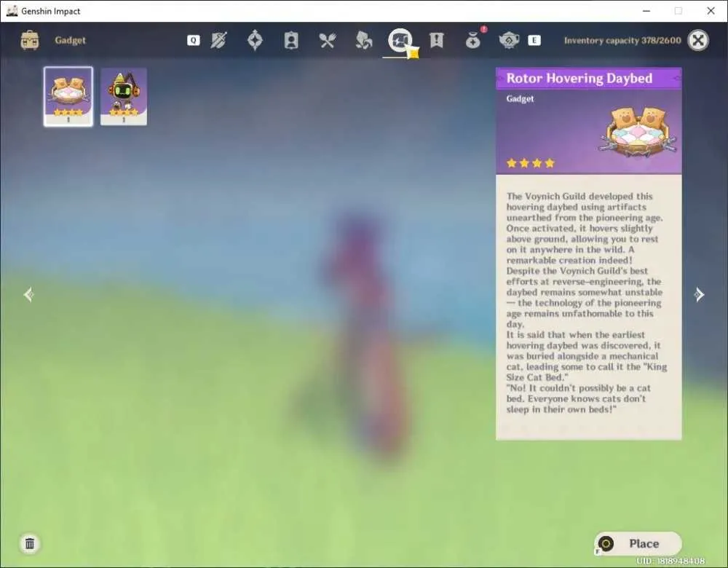The width and height of the screenshot is (728, 568).
Task: Switch to the Artifacts inventory tab
Action: click(255, 40)
